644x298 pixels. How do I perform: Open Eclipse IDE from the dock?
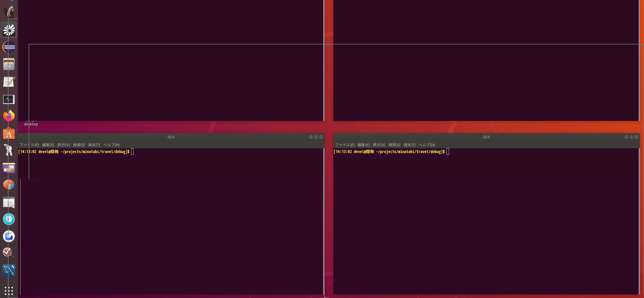pyautogui.click(x=9, y=47)
